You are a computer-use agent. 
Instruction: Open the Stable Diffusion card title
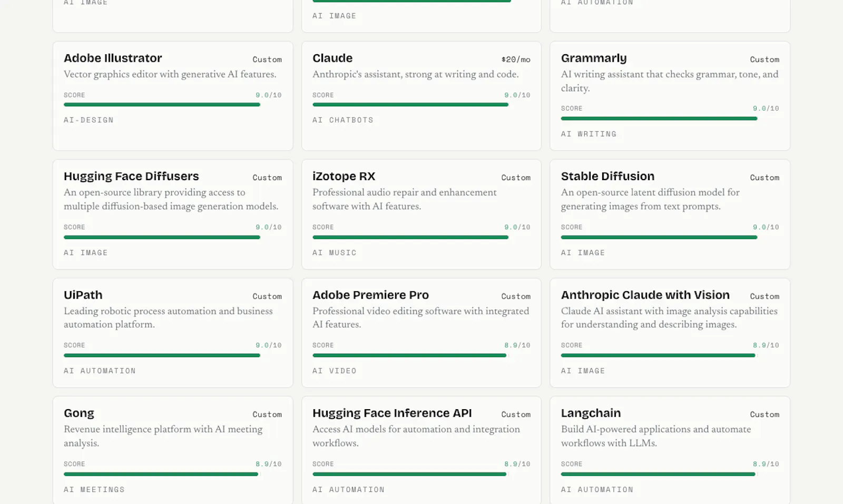(607, 176)
